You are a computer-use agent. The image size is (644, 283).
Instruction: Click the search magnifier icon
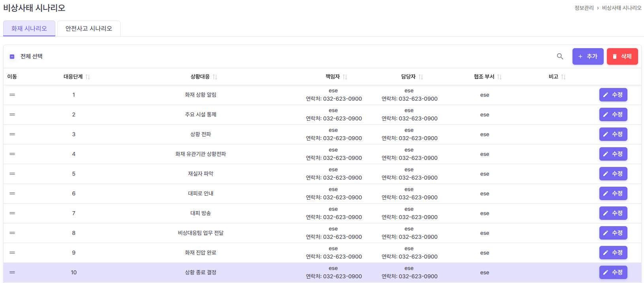tap(560, 56)
